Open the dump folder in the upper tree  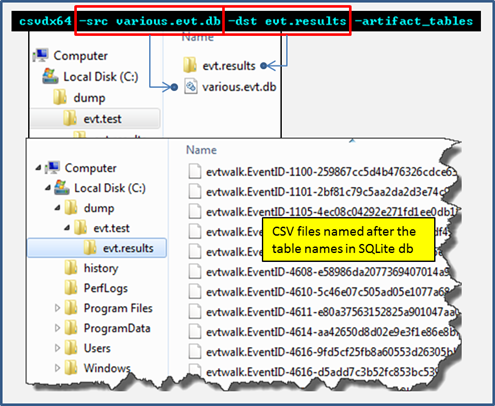point(79,98)
